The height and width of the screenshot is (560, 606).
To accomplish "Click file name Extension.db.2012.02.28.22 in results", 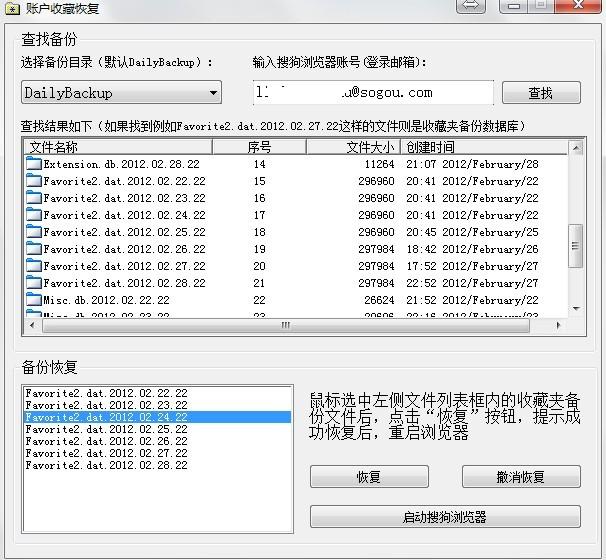I will click(121, 164).
